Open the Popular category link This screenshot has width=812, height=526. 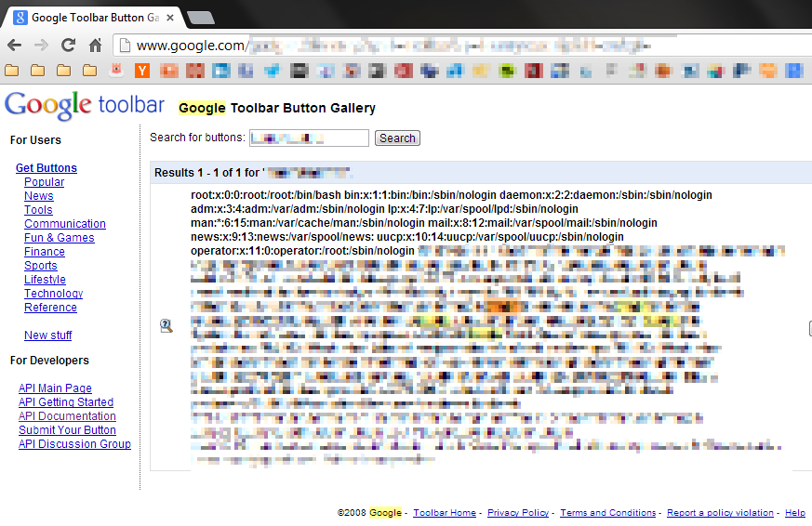pyautogui.click(x=44, y=182)
